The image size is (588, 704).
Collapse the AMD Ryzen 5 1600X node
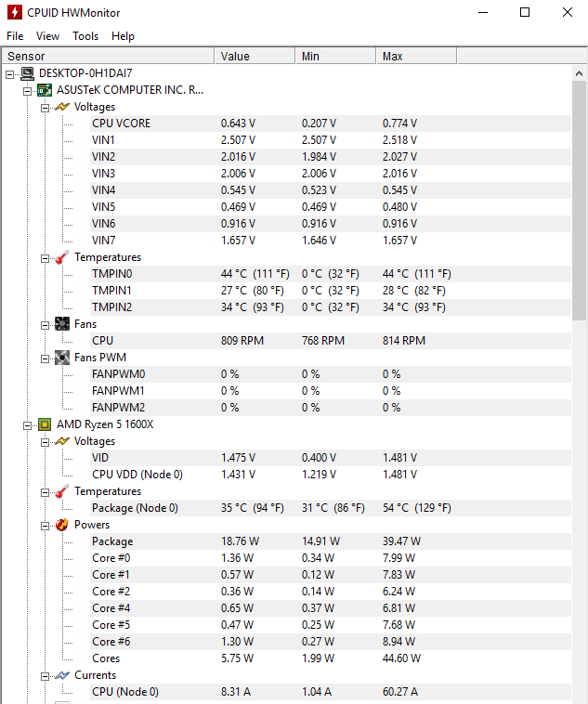[27, 425]
